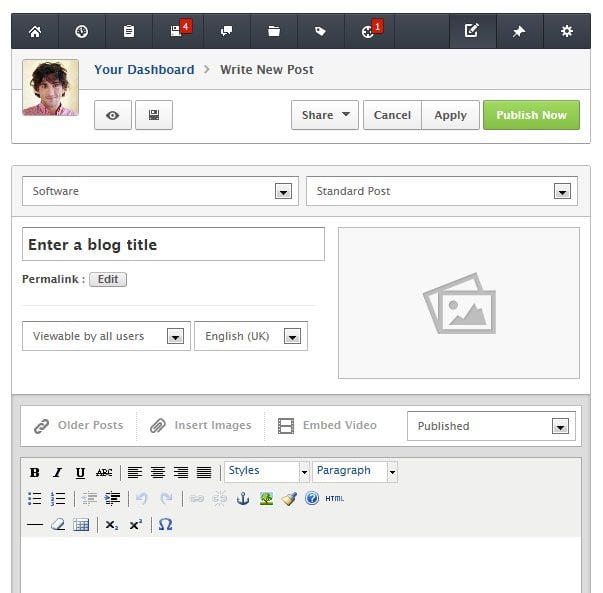
Task: Click the home icon in top navigation
Action: click(35, 31)
